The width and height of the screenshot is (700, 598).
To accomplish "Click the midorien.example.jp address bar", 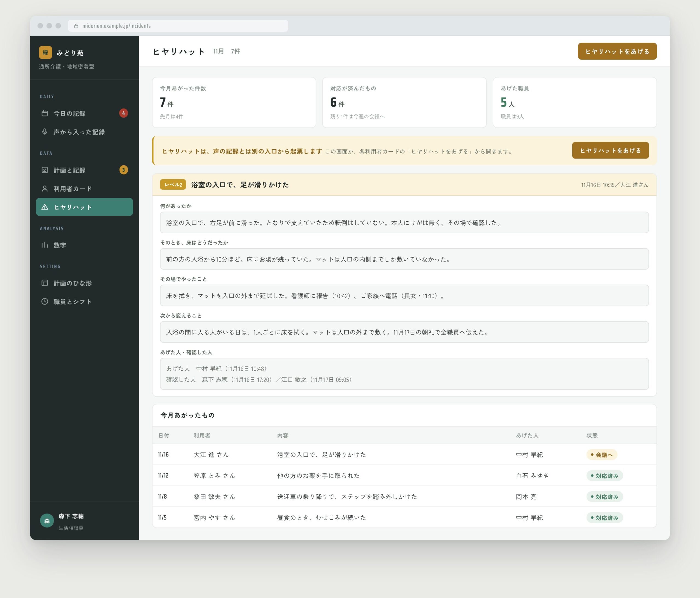I will pyautogui.click(x=178, y=26).
